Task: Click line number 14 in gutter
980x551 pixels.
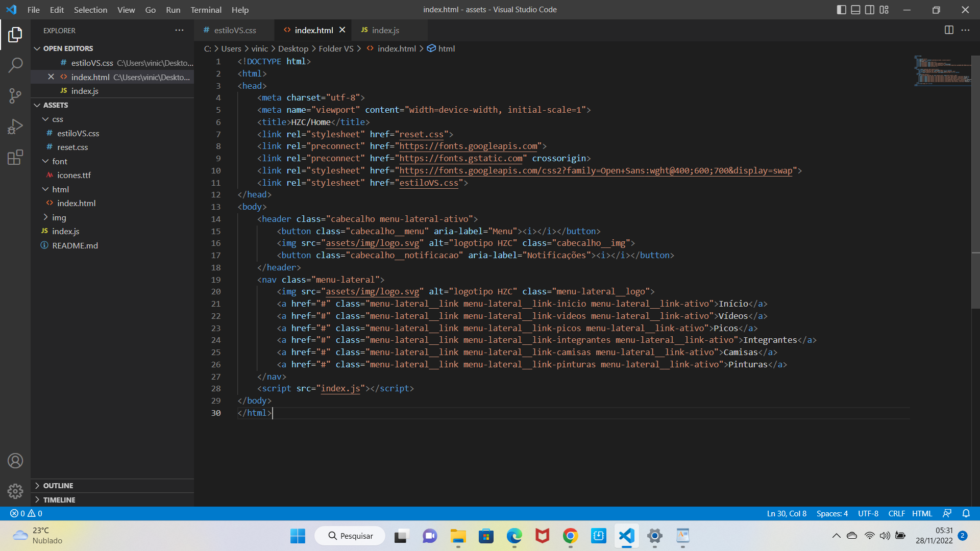Action: pyautogui.click(x=216, y=219)
